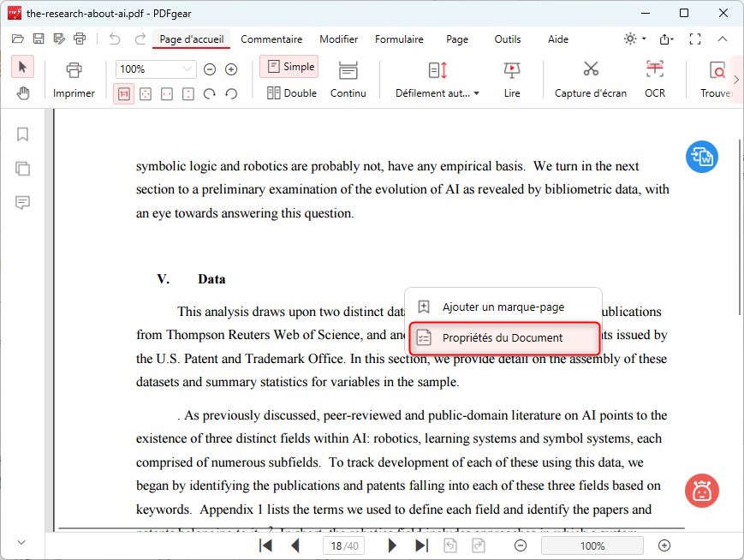Image resolution: width=744 pixels, height=560 pixels.
Task: Enter full screen mode
Action: [695, 39]
